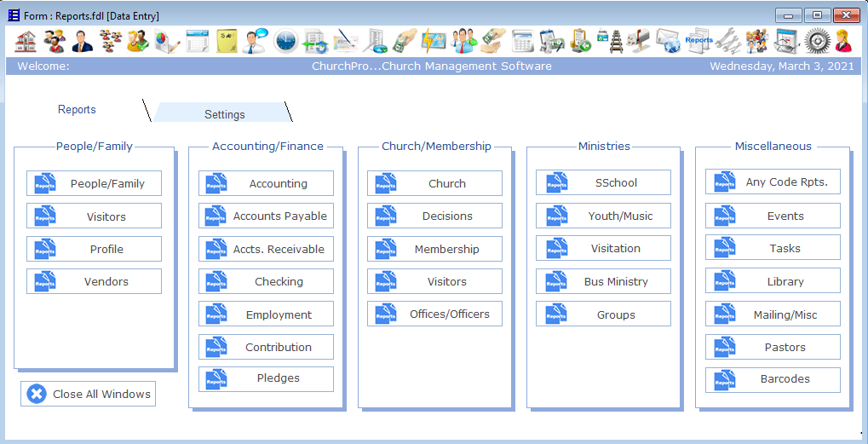Image resolution: width=868 pixels, height=444 pixels.
Task: Open the Visitation reports button
Action: click(603, 249)
